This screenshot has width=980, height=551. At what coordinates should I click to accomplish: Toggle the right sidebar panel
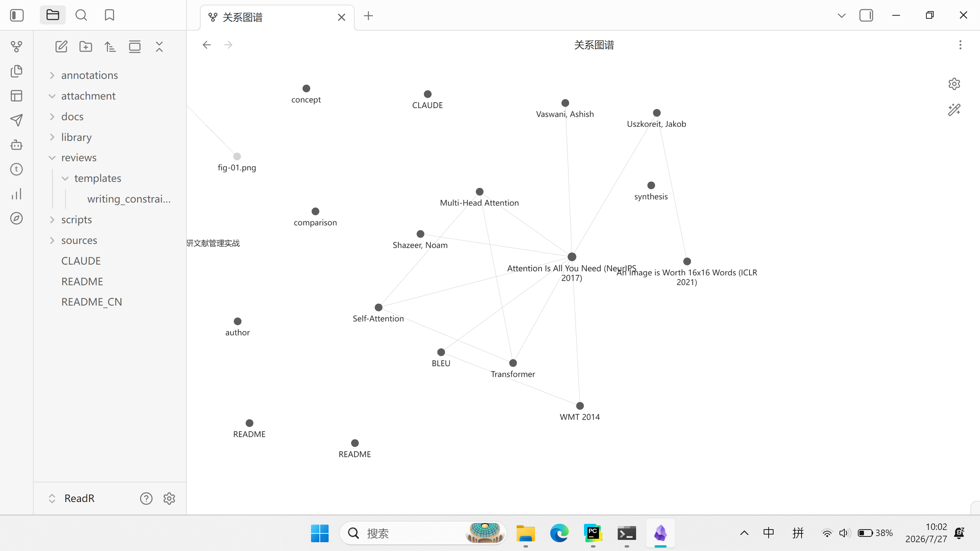(866, 15)
